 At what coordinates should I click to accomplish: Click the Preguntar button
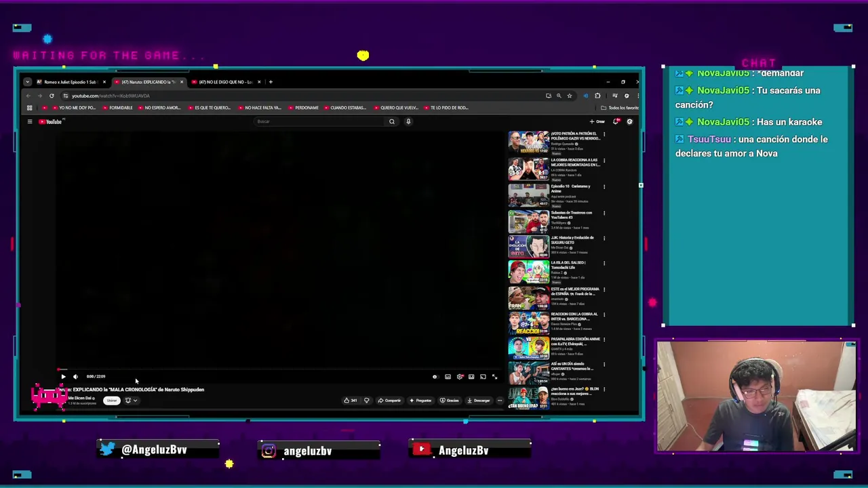tap(420, 401)
